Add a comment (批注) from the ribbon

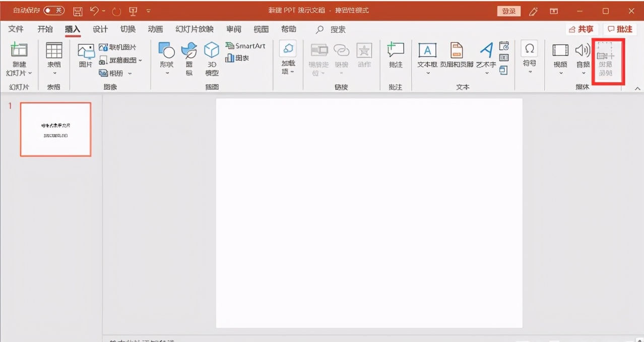click(396, 56)
